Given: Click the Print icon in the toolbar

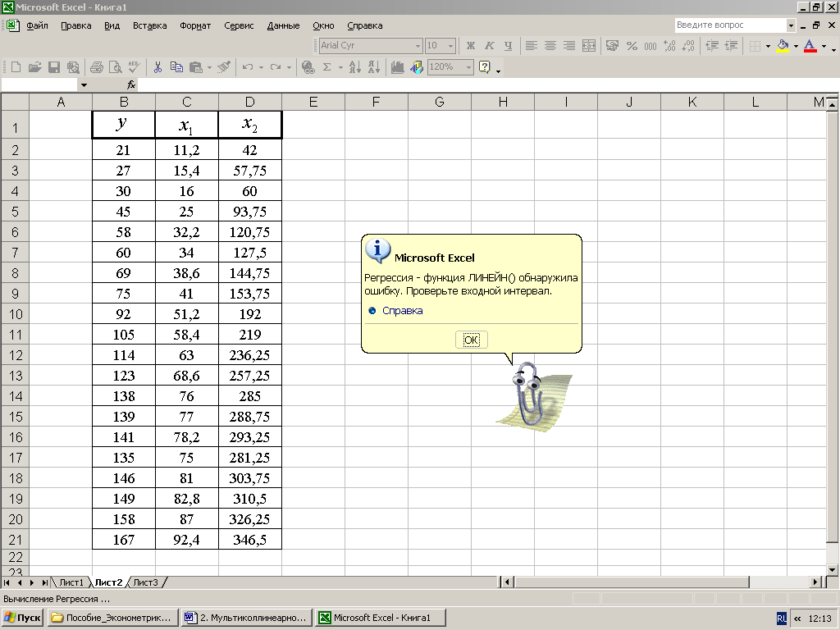Looking at the screenshot, I should [97, 67].
